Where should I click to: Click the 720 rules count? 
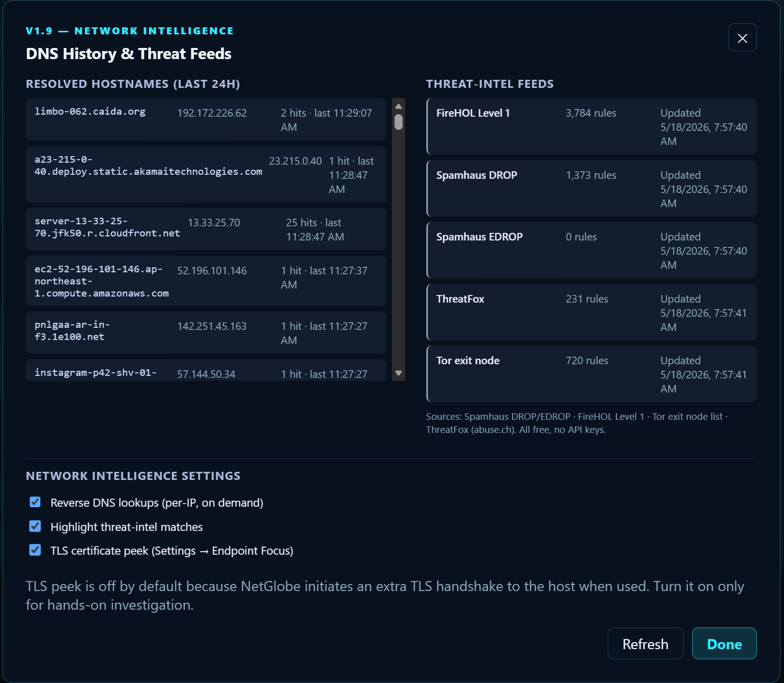[x=587, y=361]
